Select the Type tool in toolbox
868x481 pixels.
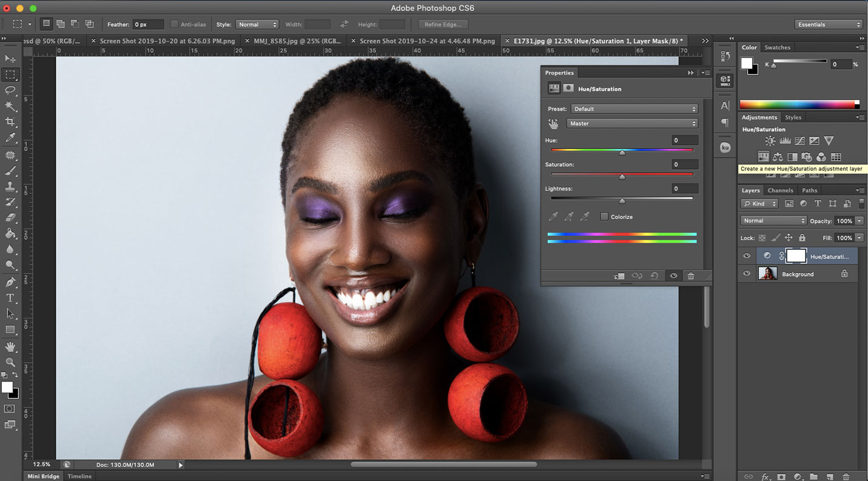(10, 298)
